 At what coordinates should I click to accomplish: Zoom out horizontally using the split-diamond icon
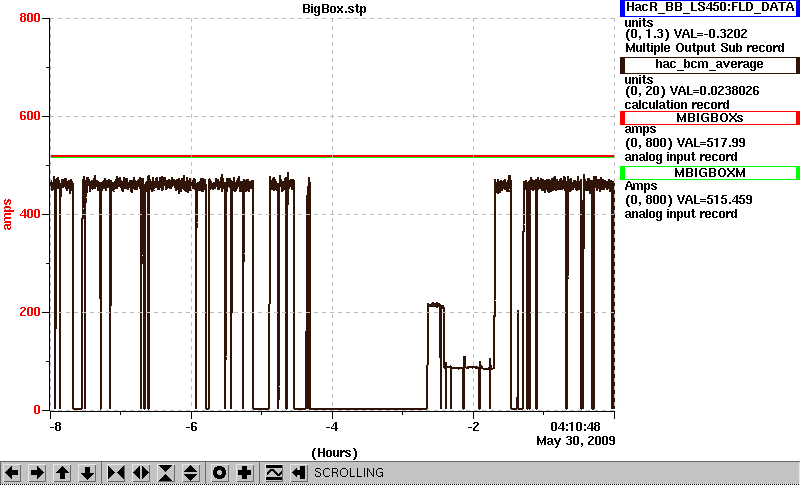(141, 473)
